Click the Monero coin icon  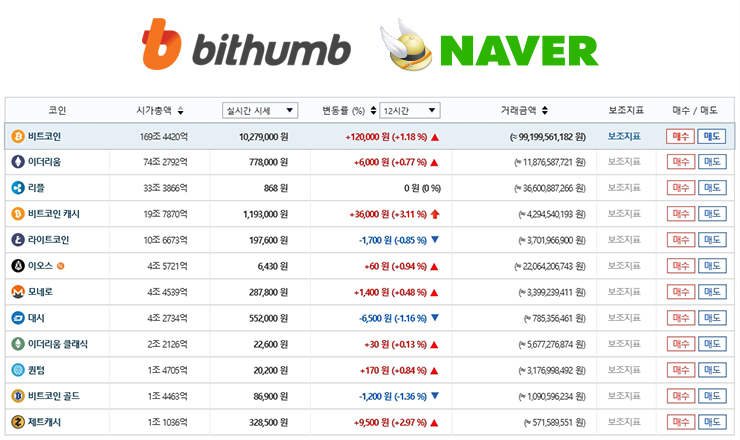click(x=18, y=292)
